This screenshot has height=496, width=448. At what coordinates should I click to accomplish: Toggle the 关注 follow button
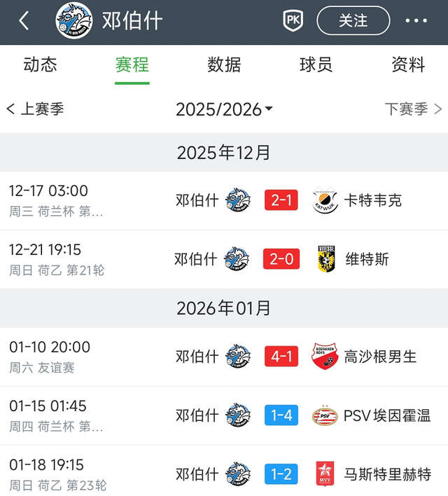tap(353, 21)
